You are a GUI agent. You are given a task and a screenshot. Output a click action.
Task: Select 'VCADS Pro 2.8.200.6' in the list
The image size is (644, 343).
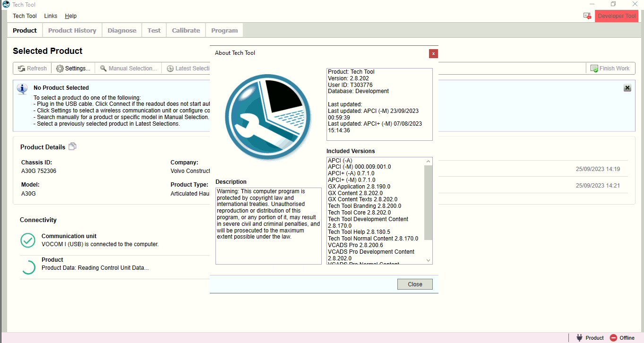point(355,245)
